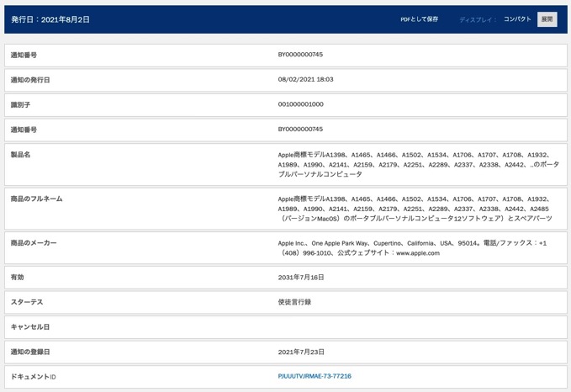
Task: Select the コンパクト display option
Action: (517, 19)
